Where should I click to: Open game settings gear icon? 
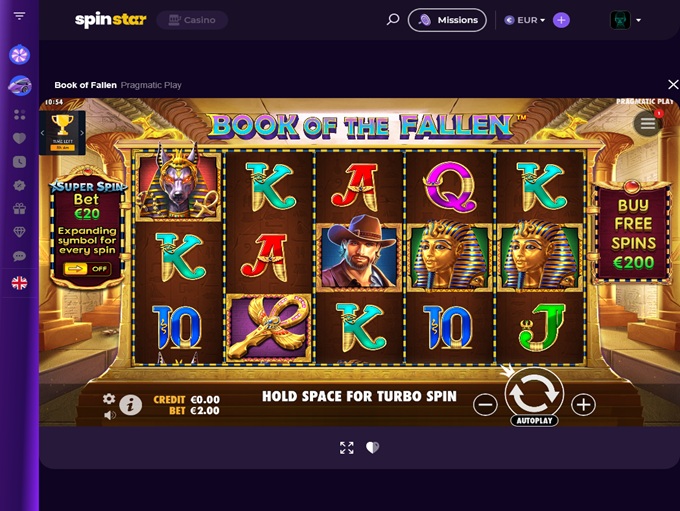[109, 399]
